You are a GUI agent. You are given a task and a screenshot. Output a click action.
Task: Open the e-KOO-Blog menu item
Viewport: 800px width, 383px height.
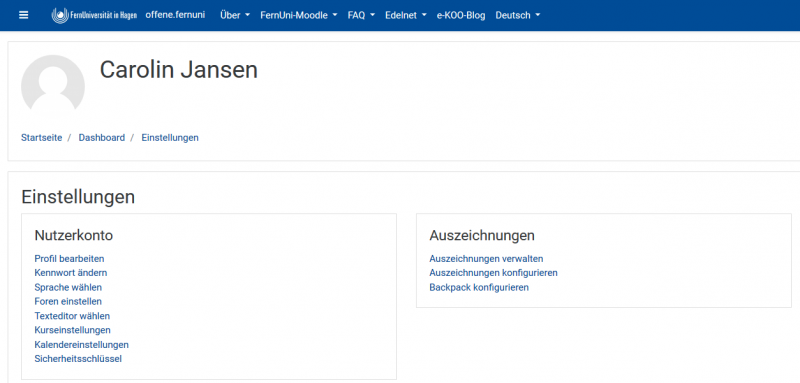[x=461, y=15]
